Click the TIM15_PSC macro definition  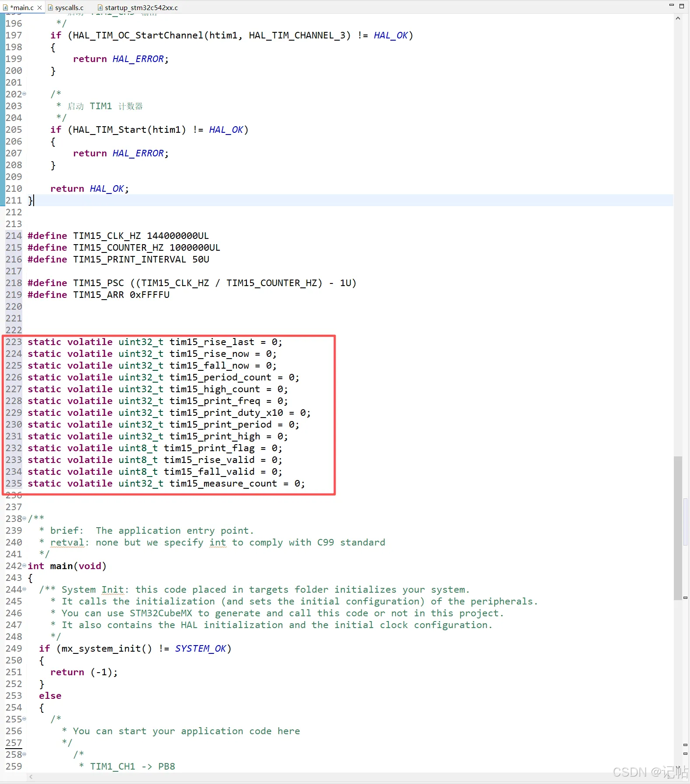[192, 283]
